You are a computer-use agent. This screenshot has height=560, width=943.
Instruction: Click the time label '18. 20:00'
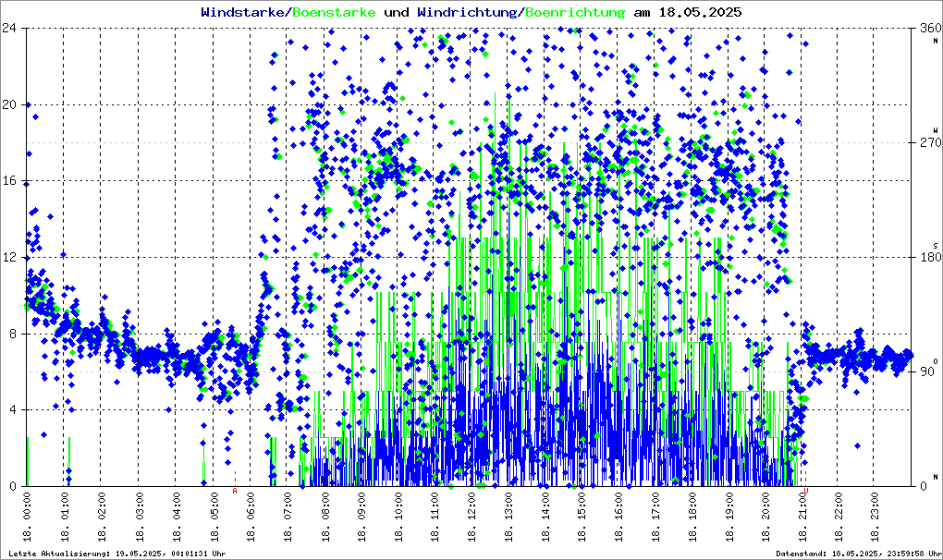(766, 516)
